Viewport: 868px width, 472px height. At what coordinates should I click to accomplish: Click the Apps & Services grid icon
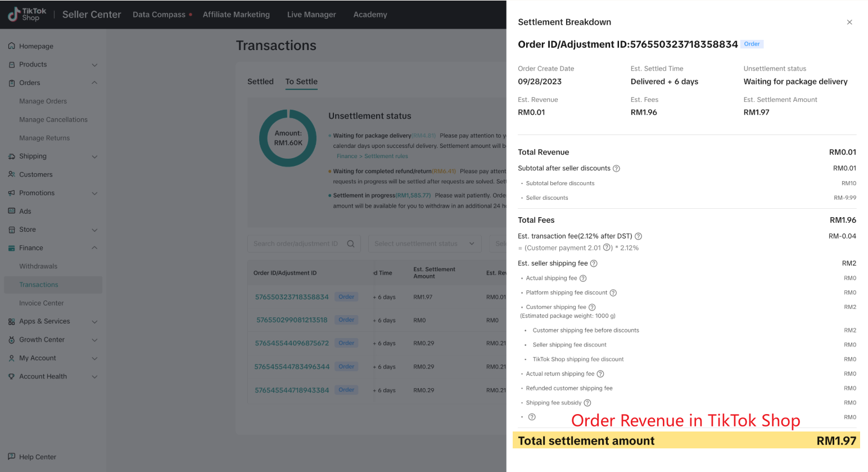(x=12, y=322)
